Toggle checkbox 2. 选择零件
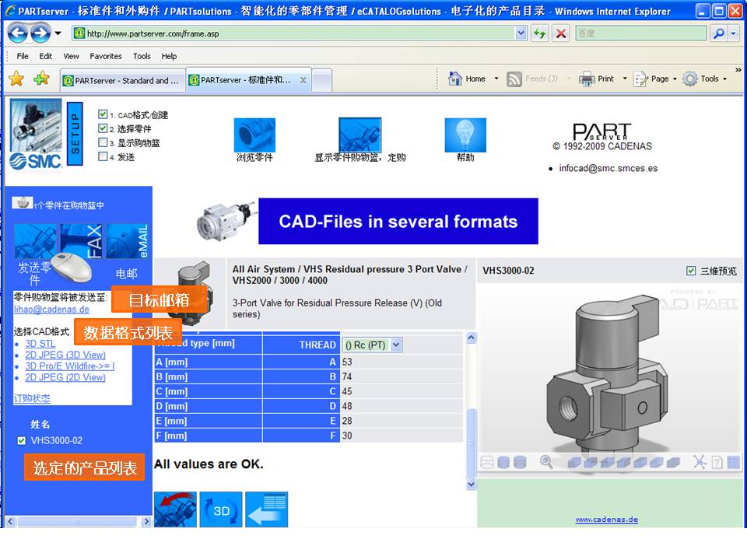Viewport: 747px width, 560px height. coord(103,128)
